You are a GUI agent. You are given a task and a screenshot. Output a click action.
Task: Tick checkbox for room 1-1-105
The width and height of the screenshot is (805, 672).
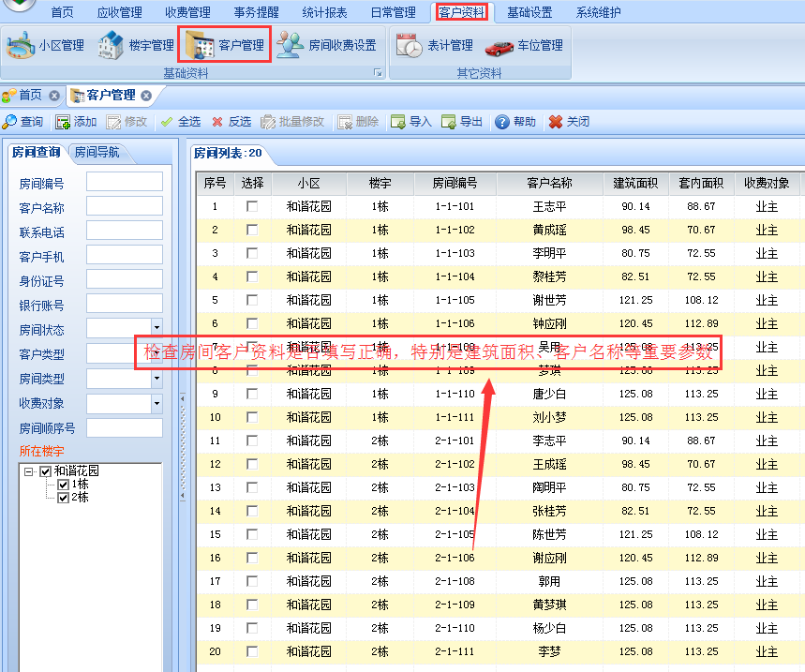(252, 300)
